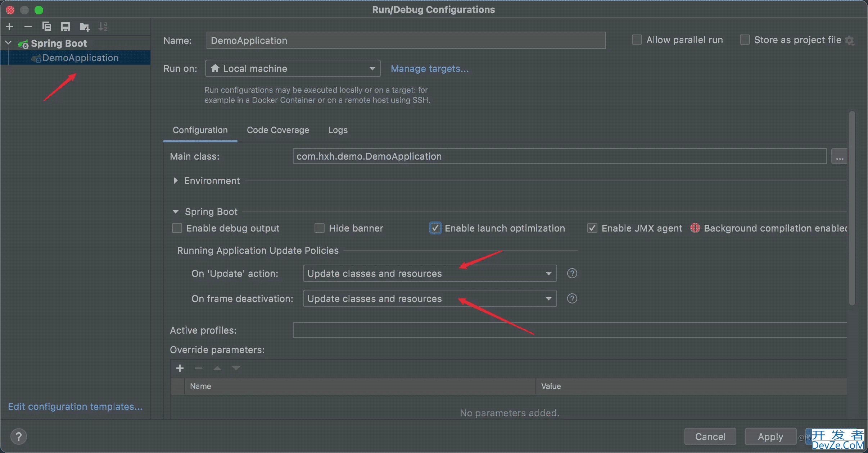
Task: Open the Logs tab
Action: coord(338,130)
